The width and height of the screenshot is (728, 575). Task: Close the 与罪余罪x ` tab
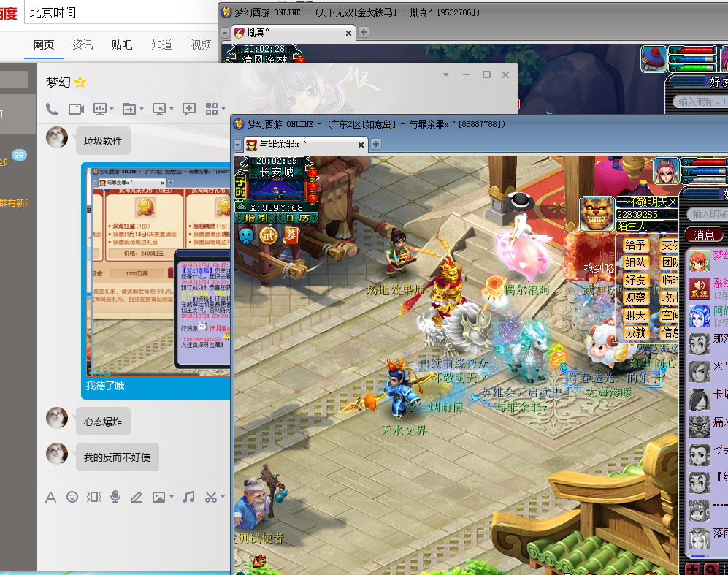click(361, 145)
